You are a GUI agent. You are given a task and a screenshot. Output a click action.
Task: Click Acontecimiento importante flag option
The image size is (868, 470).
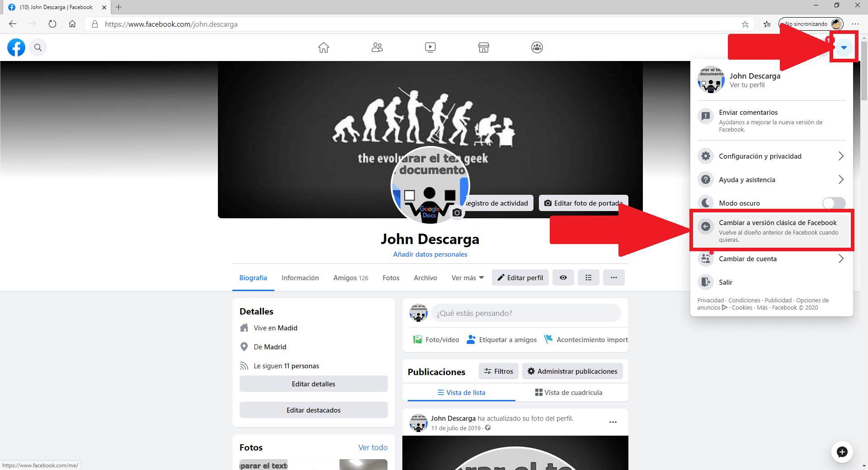pyautogui.click(x=586, y=340)
